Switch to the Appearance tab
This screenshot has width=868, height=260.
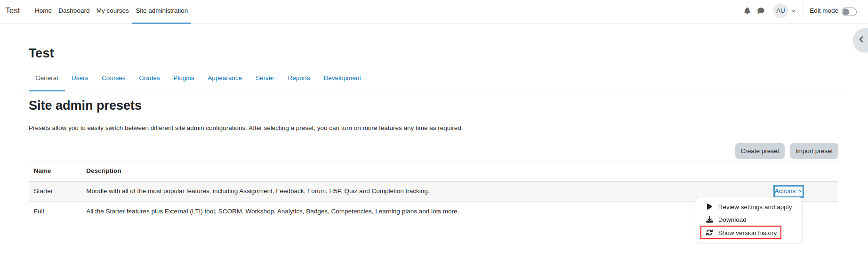coord(225,78)
